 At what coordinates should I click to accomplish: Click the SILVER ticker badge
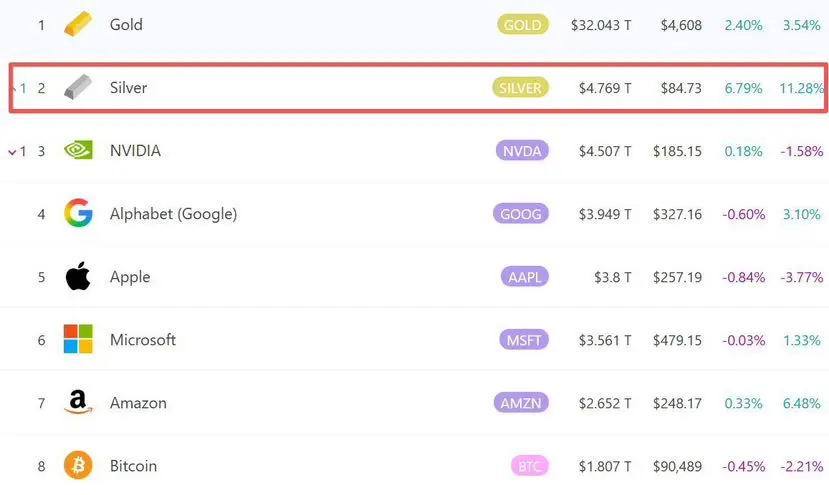tap(520, 88)
